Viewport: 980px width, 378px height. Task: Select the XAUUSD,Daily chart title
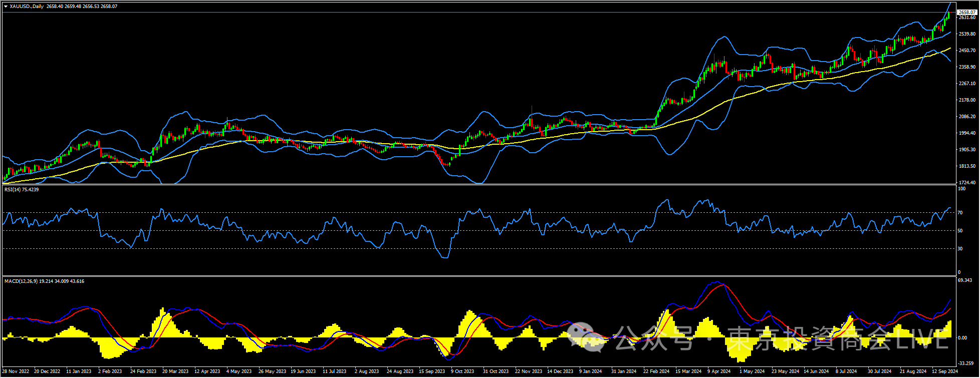(27, 7)
